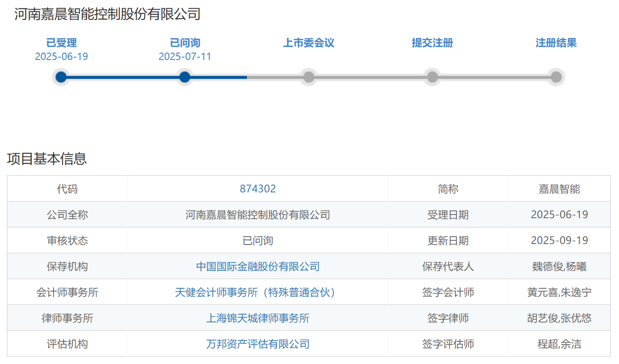
Task: Click the 嘉晨智能 short name cell
Action: click(x=559, y=189)
